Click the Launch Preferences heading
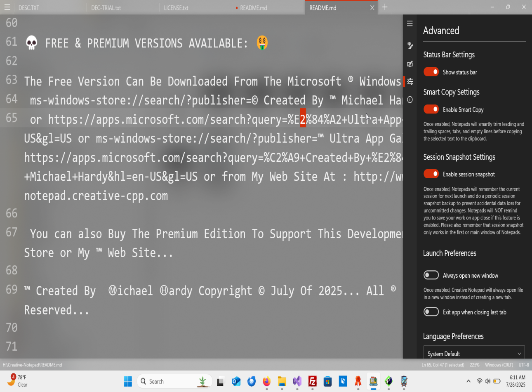Image resolution: width=532 pixels, height=392 pixels. (450, 253)
